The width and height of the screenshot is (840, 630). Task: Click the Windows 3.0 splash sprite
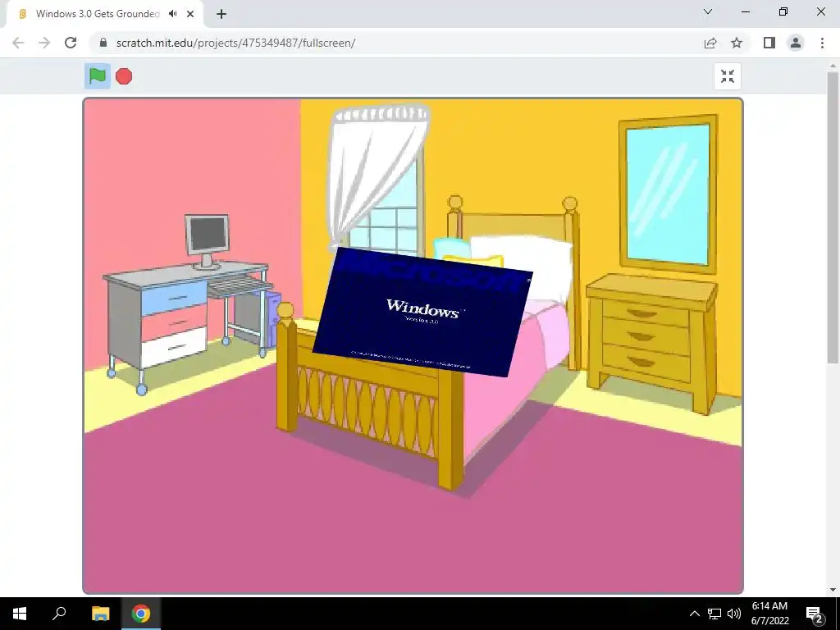422,312
